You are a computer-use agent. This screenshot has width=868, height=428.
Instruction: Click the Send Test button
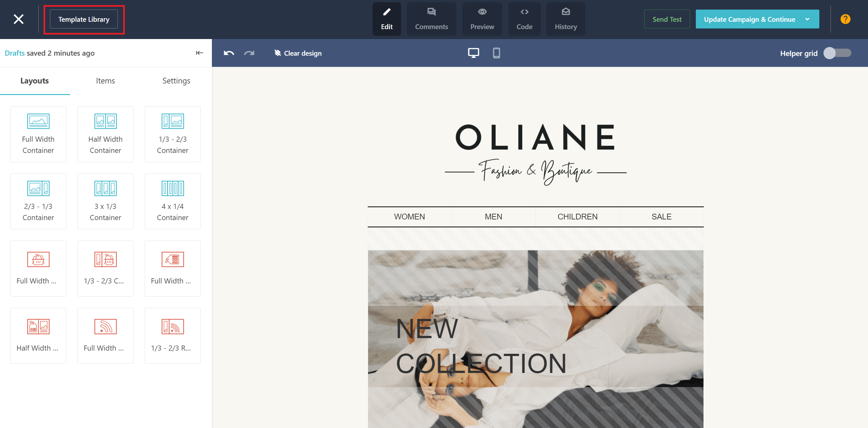coord(666,20)
